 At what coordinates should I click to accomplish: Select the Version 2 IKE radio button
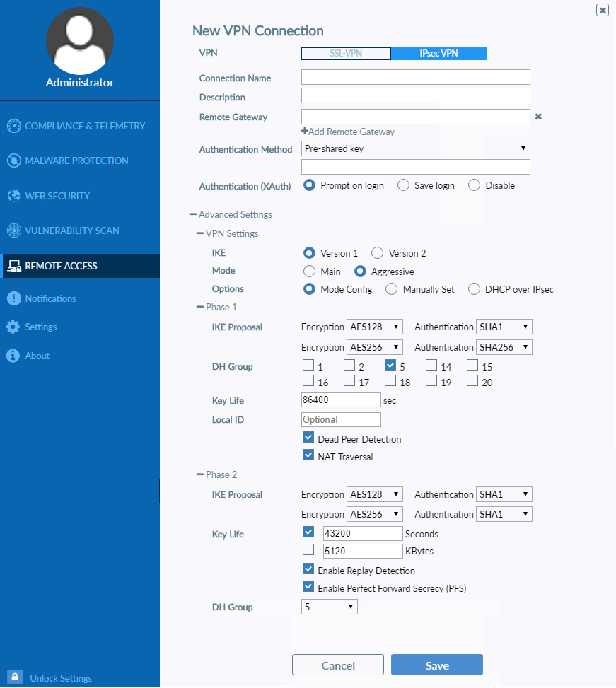tap(377, 252)
